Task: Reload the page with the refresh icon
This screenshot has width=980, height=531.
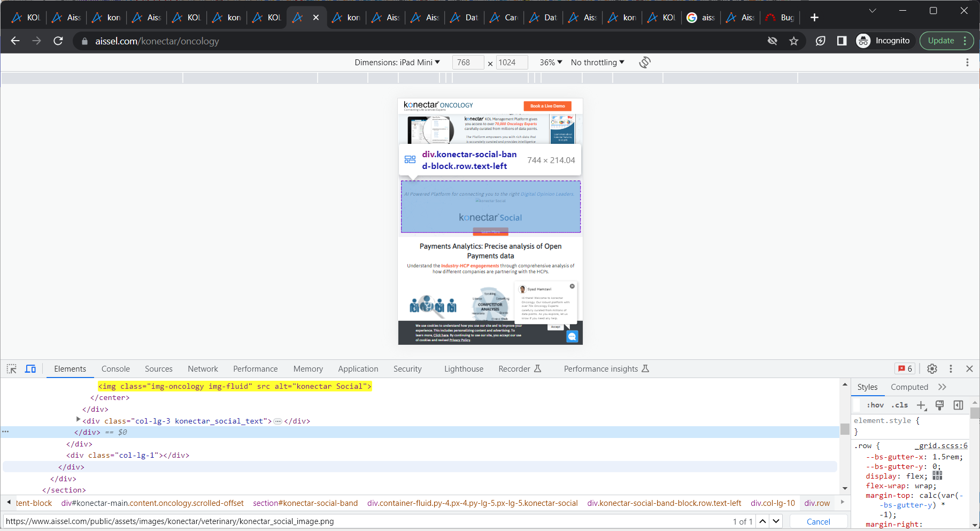Action: point(58,41)
